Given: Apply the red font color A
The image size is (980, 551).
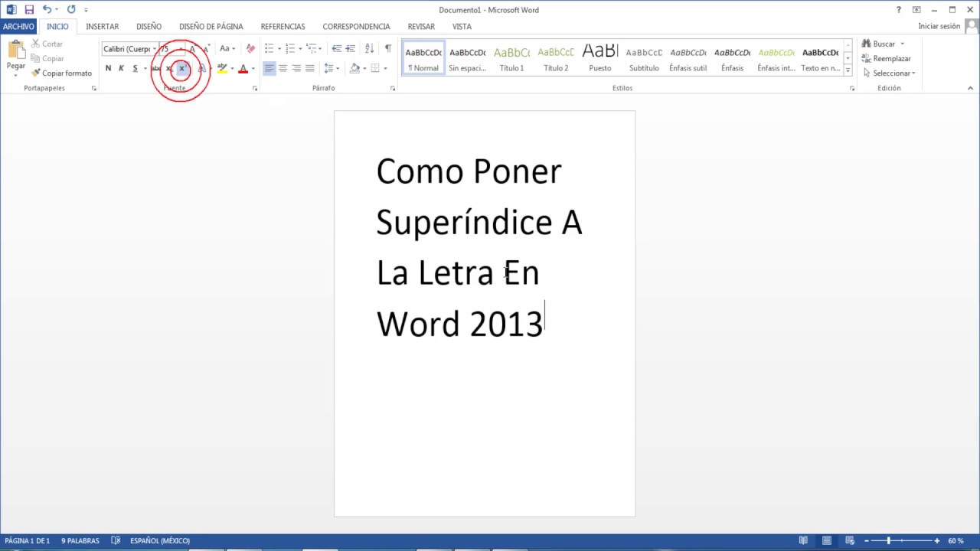Looking at the screenshot, I should tap(243, 69).
